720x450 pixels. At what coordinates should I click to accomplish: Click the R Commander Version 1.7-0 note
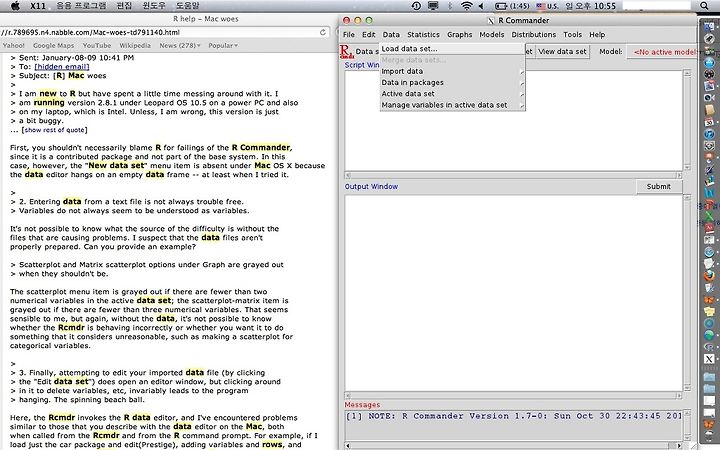pyautogui.click(x=513, y=416)
